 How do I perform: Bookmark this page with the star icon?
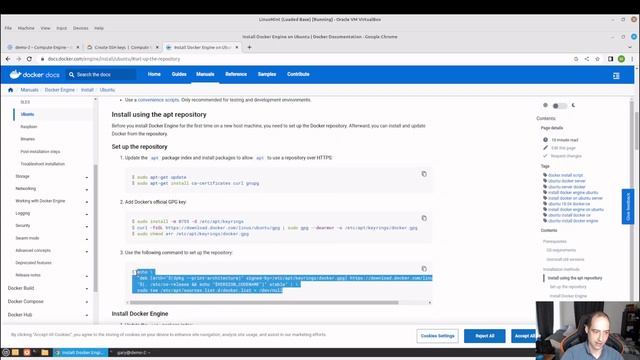pyautogui.click(x=598, y=59)
